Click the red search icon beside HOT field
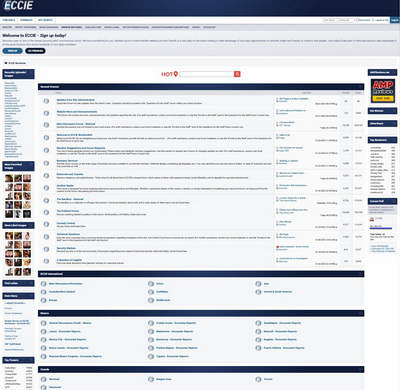The width and height of the screenshot is (400, 390). (x=237, y=74)
